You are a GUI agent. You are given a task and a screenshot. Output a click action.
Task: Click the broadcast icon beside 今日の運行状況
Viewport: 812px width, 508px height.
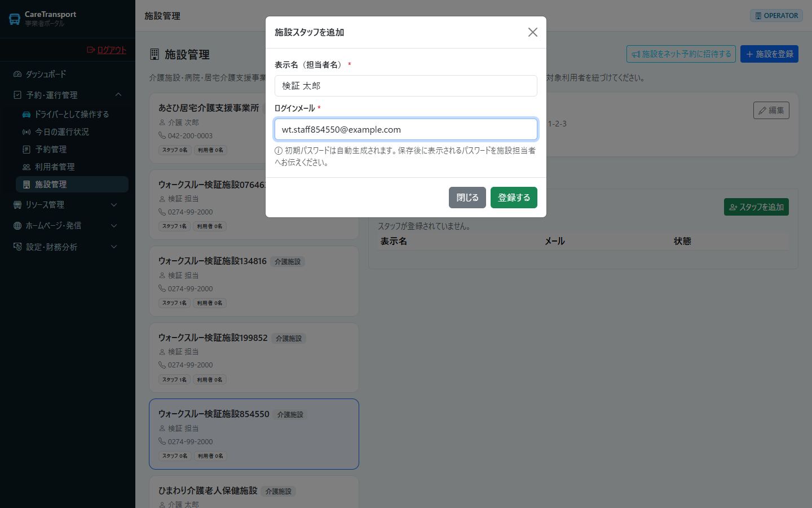point(27,132)
